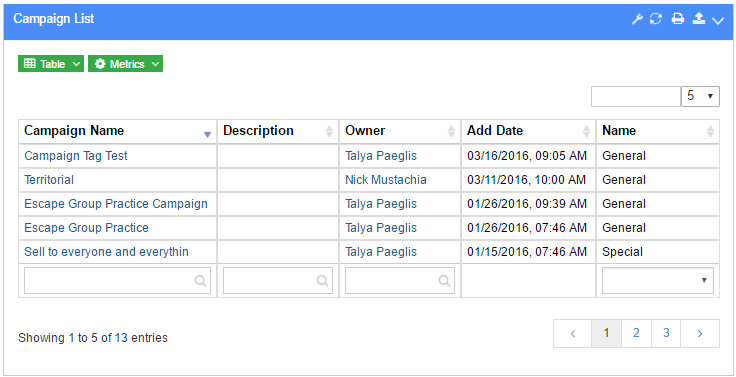The height and width of the screenshot is (377, 736).
Task: Sort by Description column
Action: (x=278, y=131)
